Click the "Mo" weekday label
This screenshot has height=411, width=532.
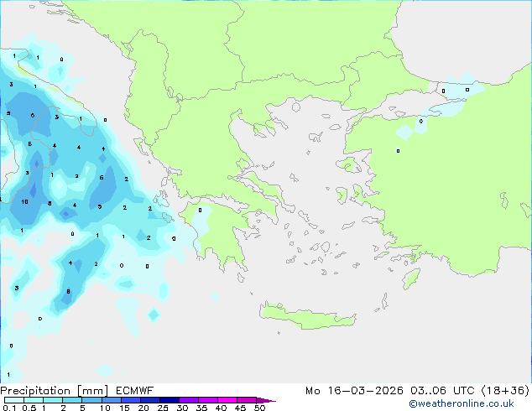312,391
